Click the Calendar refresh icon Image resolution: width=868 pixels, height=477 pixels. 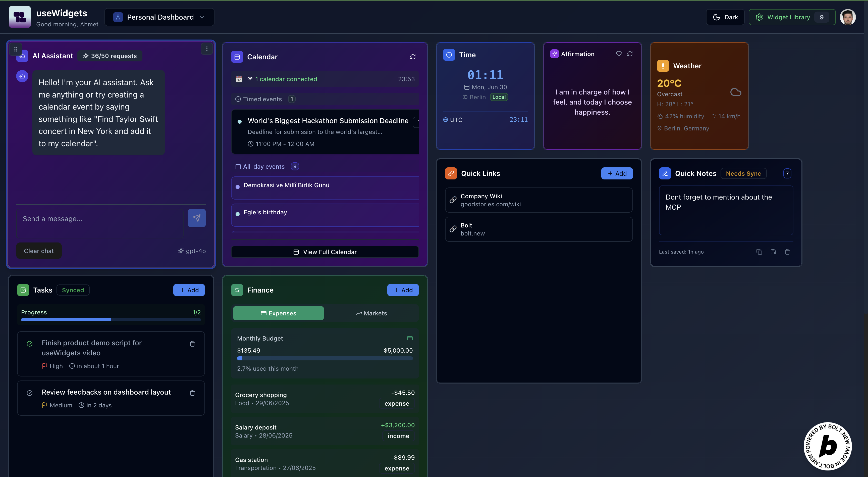pyautogui.click(x=413, y=57)
